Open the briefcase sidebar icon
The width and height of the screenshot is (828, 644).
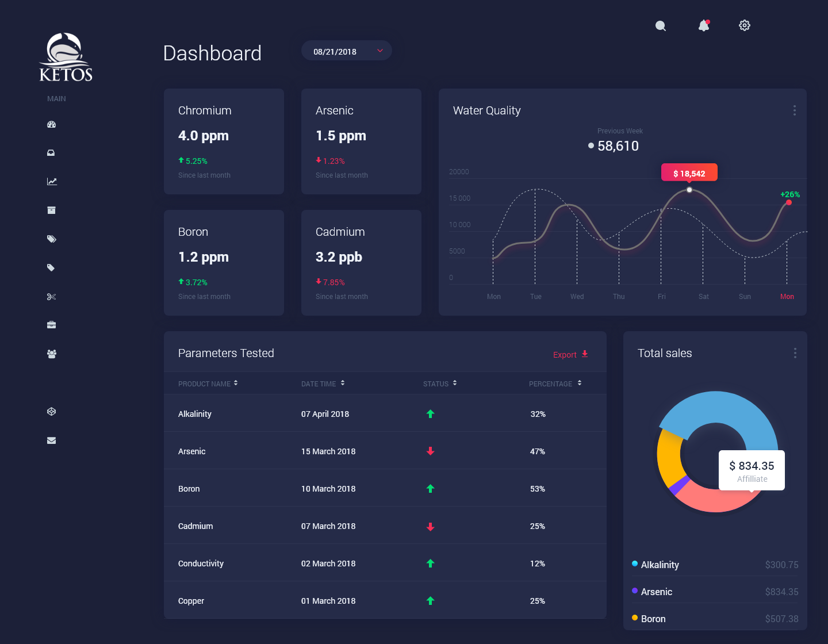point(52,325)
